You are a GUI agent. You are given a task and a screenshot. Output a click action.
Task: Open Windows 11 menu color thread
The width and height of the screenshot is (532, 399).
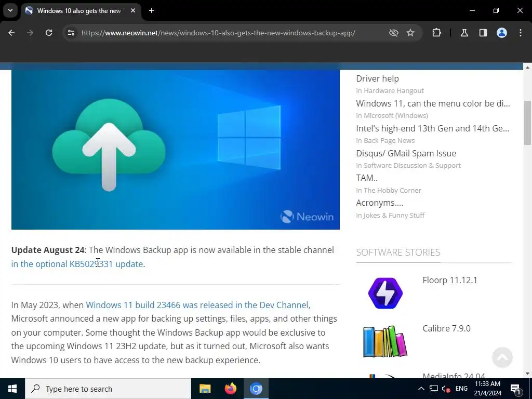tap(433, 103)
